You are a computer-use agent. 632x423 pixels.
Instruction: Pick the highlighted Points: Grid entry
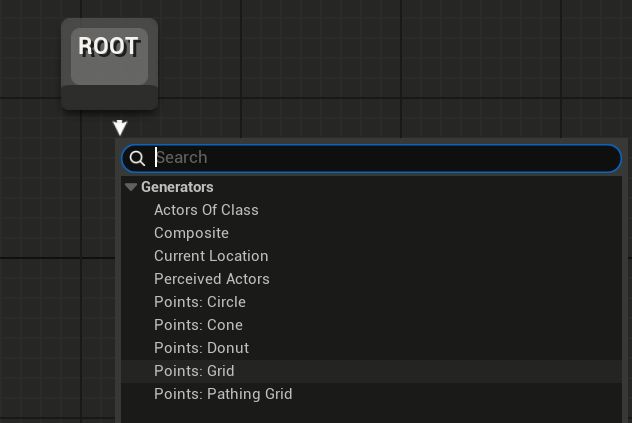(371, 371)
